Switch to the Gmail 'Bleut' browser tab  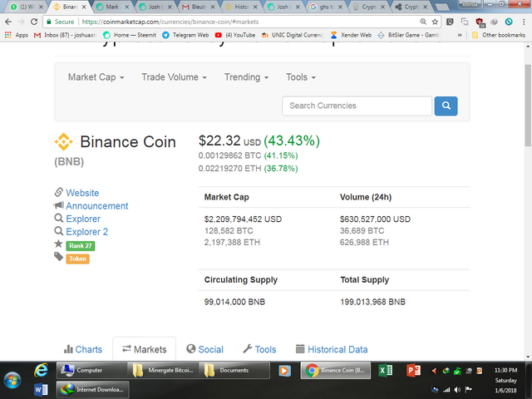tap(198, 7)
